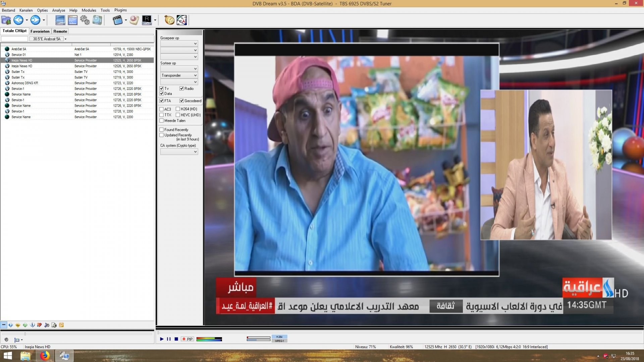The height and width of the screenshot is (362, 644).
Task: Enable PIP picture-in-picture mode
Action: click(x=187, y=339)
